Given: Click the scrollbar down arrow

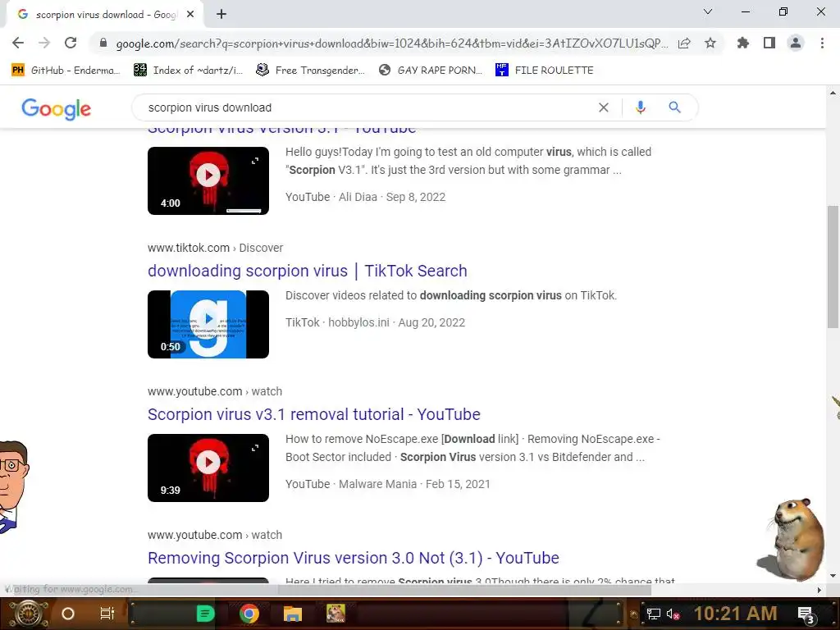Looking at the screenshot, I should coord(833,576).
